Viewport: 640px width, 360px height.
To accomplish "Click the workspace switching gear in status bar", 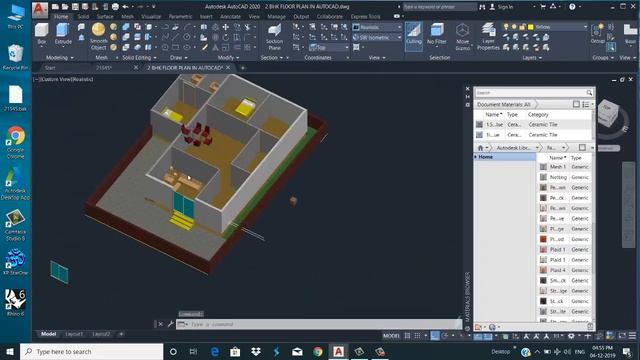I will coord(571,336).
